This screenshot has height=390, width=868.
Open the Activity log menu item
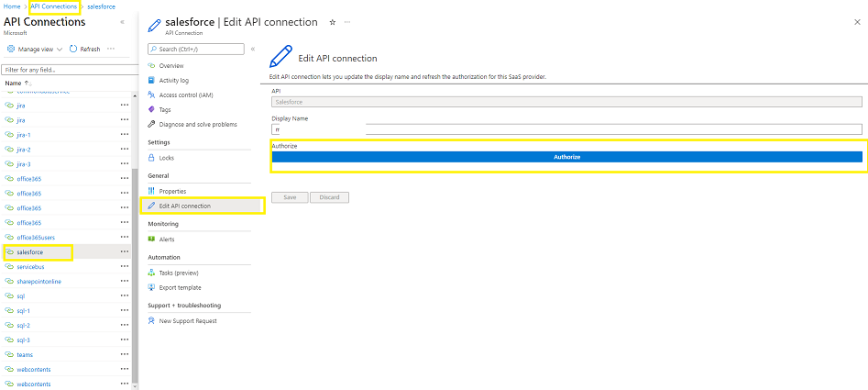click(x=174, y=81)
